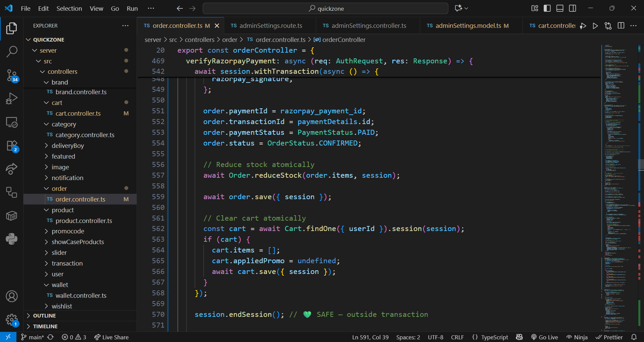Viewport: 644px width, 342px height.
Task: Click the Manage gear icon
Action: pyautogui.click(x=12, y=320)
